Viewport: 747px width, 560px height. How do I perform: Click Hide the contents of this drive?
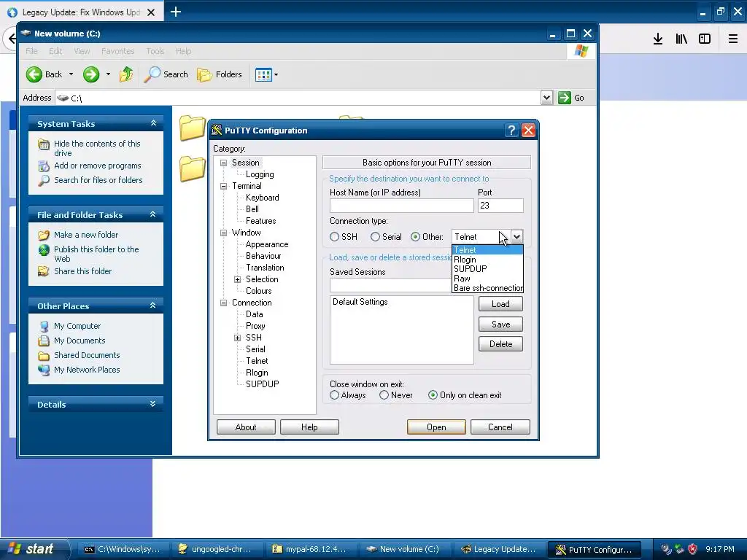[97, 148]
